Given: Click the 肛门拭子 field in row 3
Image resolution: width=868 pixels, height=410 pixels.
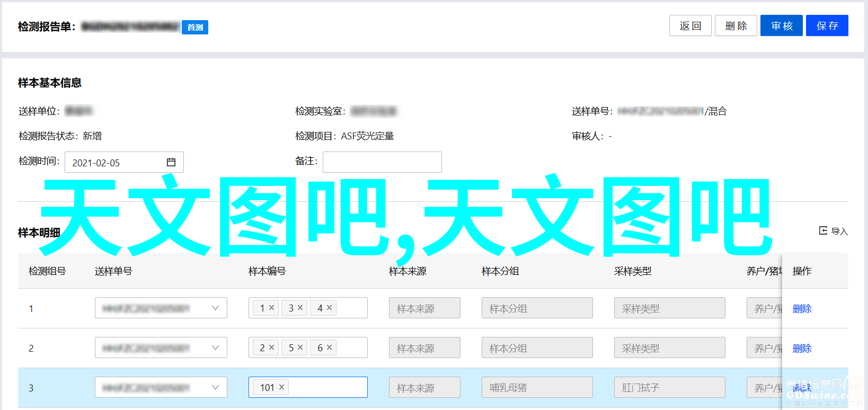Looking at the screenshot, I should coord(670,387).
